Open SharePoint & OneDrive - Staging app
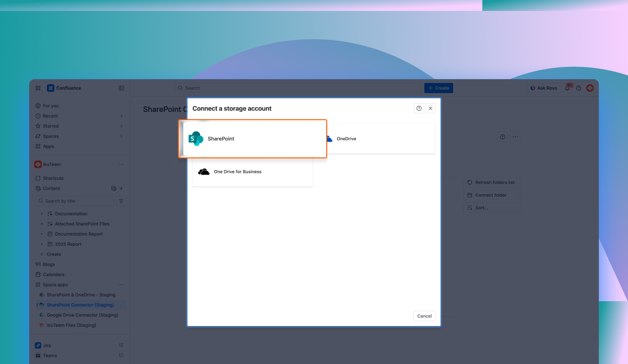628x364 pixels. click(x=81, y=295)
